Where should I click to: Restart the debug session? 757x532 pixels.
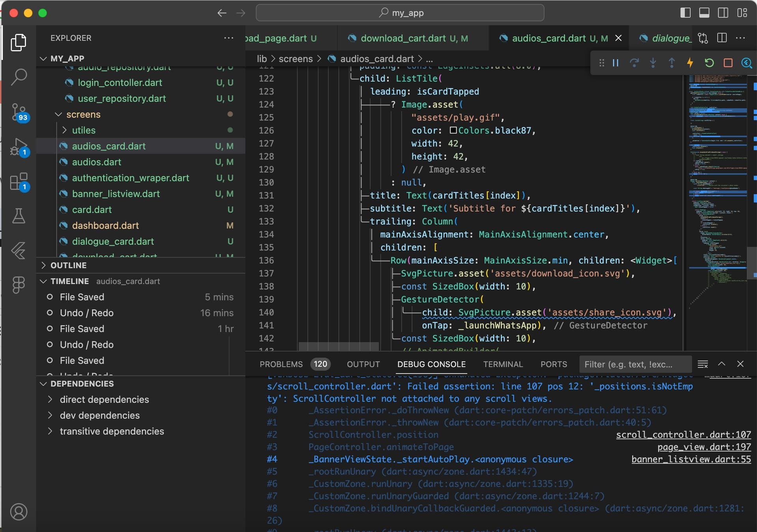pos(709,63)
